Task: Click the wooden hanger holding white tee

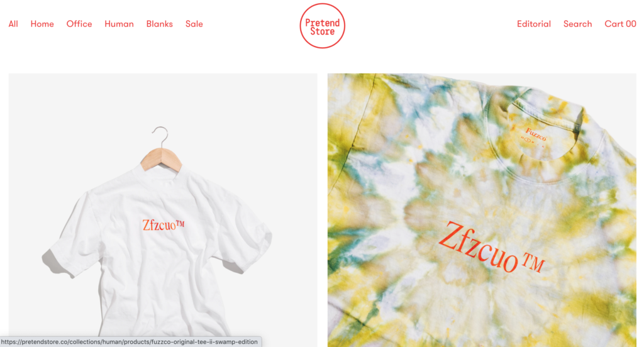Action: 161,160
